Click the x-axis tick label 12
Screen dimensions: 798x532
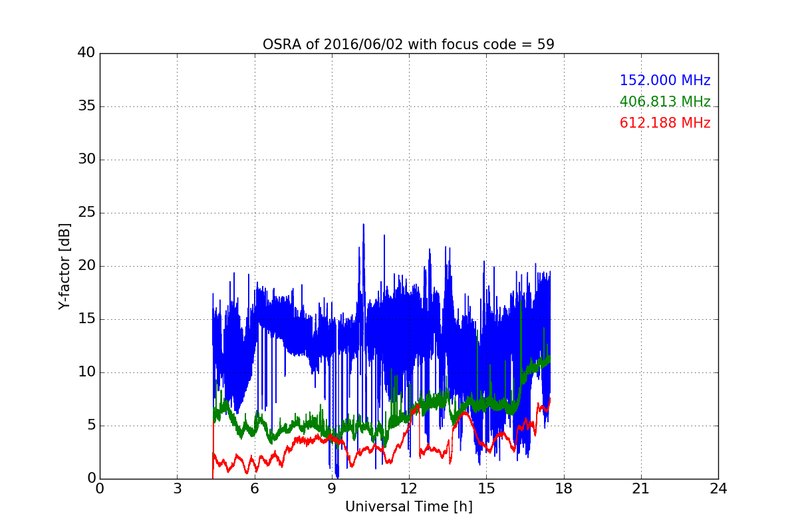click(409, 488)
